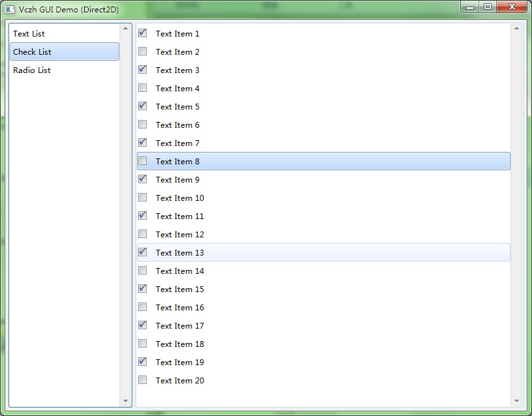Viewport: 532px width, 416px height.
Task: Uncheck the Text Item 9 checkbox
Action: (143, 179)
